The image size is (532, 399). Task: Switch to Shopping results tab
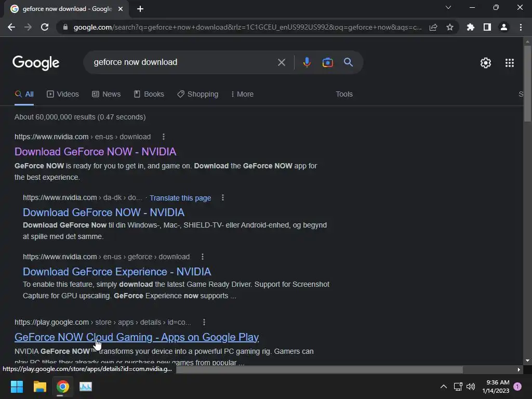point(198,95)
